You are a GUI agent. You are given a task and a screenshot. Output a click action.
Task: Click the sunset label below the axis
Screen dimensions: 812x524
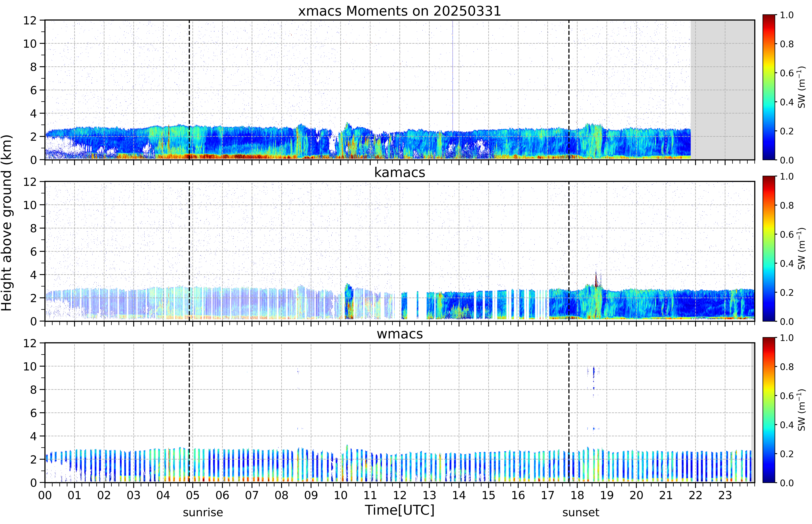[x=581, y=512]
